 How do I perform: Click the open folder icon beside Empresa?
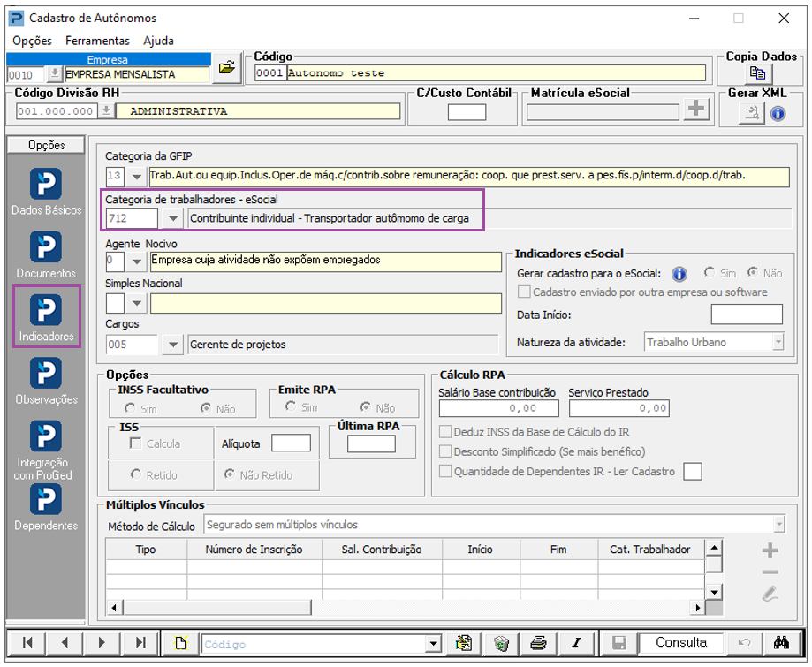(x=227, y=67)
